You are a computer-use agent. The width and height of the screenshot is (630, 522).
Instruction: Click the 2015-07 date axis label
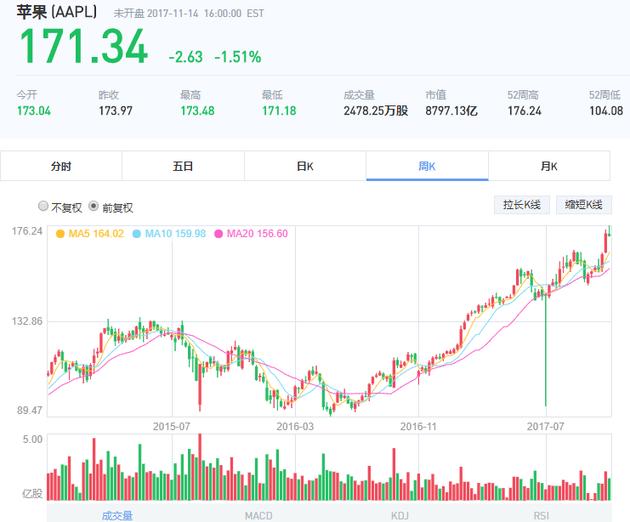click(x=172, y=426)
